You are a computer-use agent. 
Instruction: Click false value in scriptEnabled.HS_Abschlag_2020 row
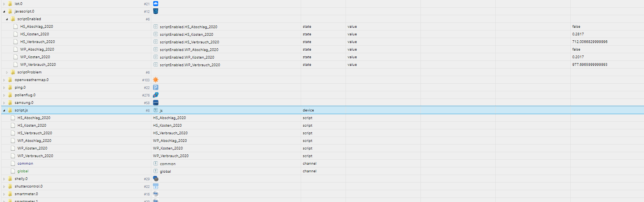[x=576, y=27]
